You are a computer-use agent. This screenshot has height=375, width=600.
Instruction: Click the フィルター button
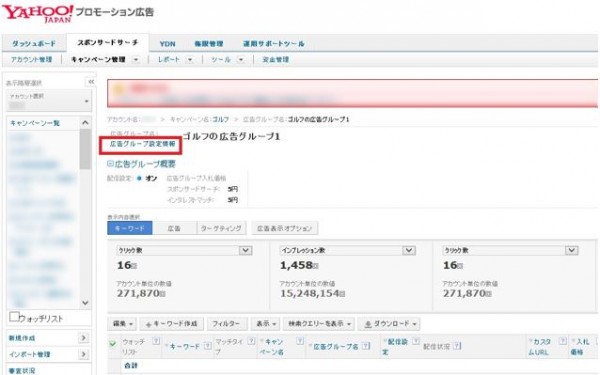[x=226, y=324]
